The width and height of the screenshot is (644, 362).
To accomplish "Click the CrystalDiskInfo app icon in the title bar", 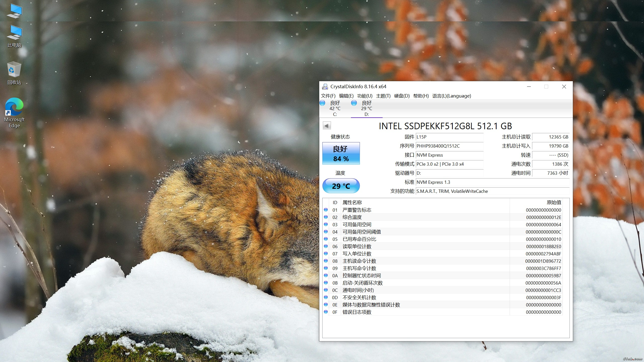I will point(325,86).
